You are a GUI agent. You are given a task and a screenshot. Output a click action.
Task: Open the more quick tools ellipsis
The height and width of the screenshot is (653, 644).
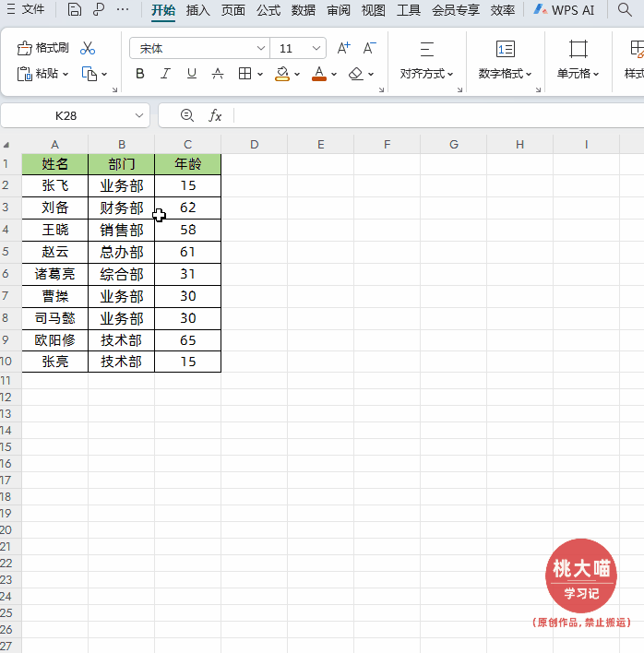point(123,9)
